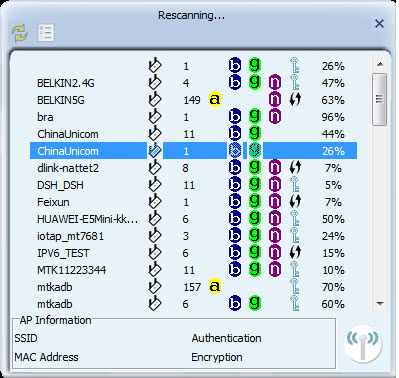This screenshot has height=378, width=399.
Task: Open the profile list icon
Action: pyautogui.click(x=46, y=33)
